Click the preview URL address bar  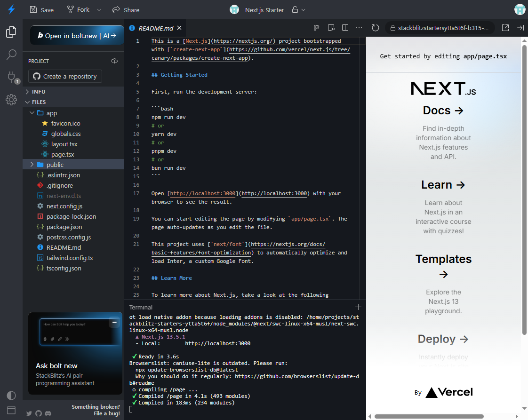pos(440,28)
